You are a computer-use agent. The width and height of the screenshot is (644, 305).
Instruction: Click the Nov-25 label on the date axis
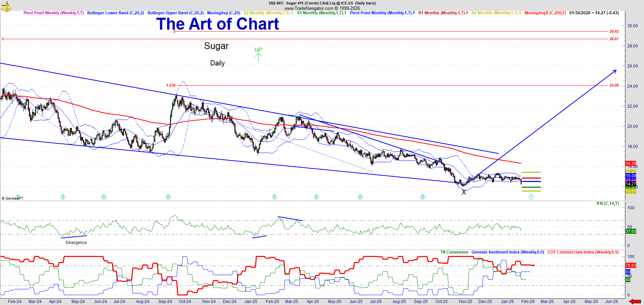pyautogui.click(x=465, y=302)
